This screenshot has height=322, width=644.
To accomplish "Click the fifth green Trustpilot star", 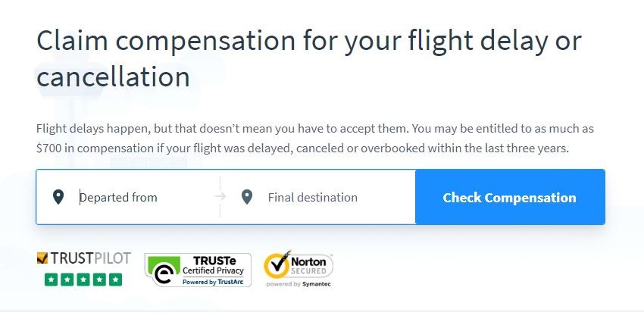I will [116, 280].
